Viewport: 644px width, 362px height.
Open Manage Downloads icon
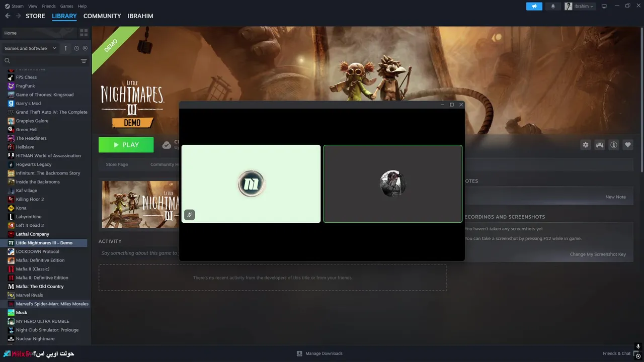click(299, 353)
